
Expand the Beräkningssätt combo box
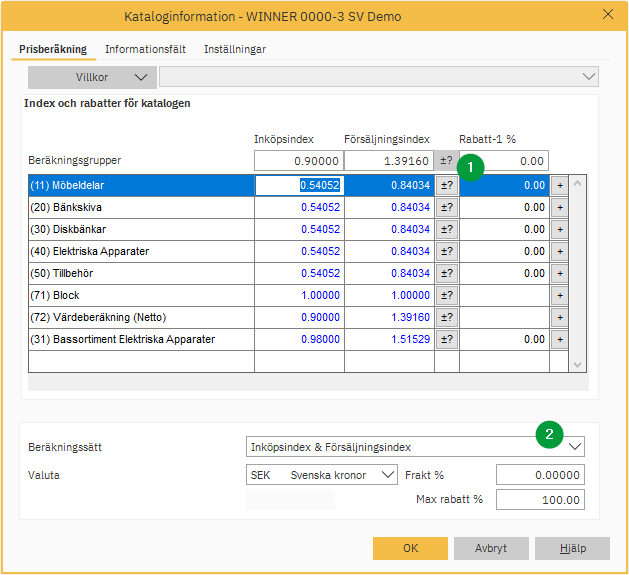coord(574,447)
